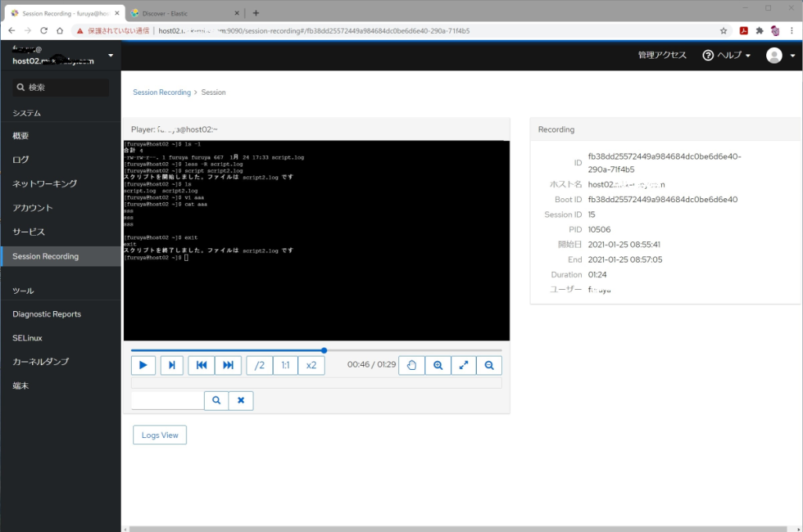Open SELinux in the sidebar

pyautogui.click(x=27, y=338)
